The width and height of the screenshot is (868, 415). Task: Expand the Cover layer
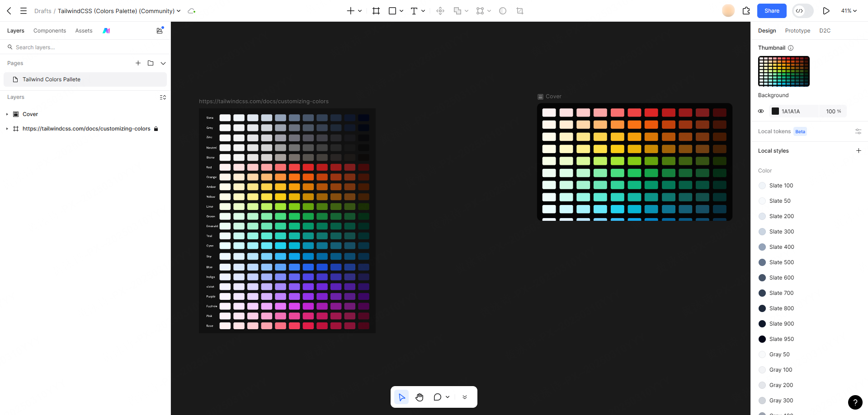click(x=7, y=114)
